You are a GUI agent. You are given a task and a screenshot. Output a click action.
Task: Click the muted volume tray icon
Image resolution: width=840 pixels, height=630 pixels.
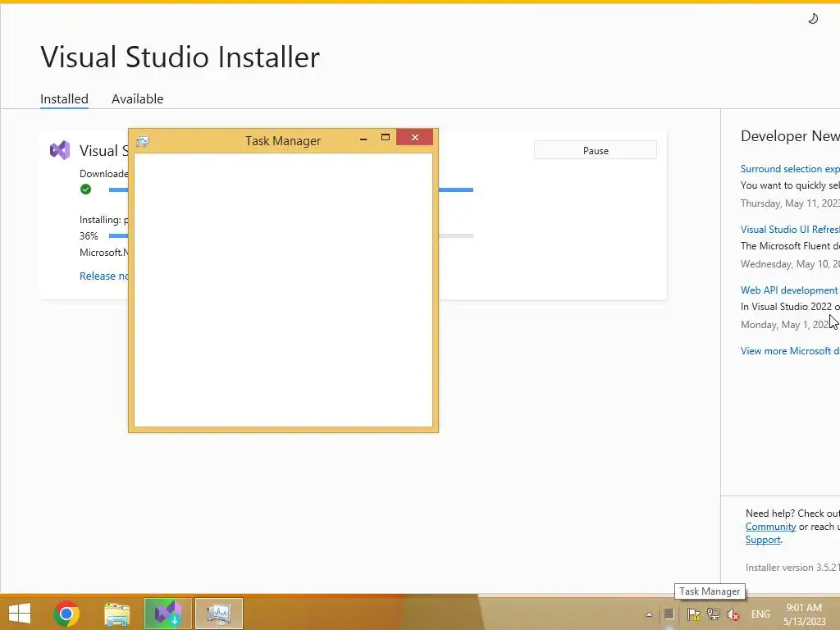[733, 614]
